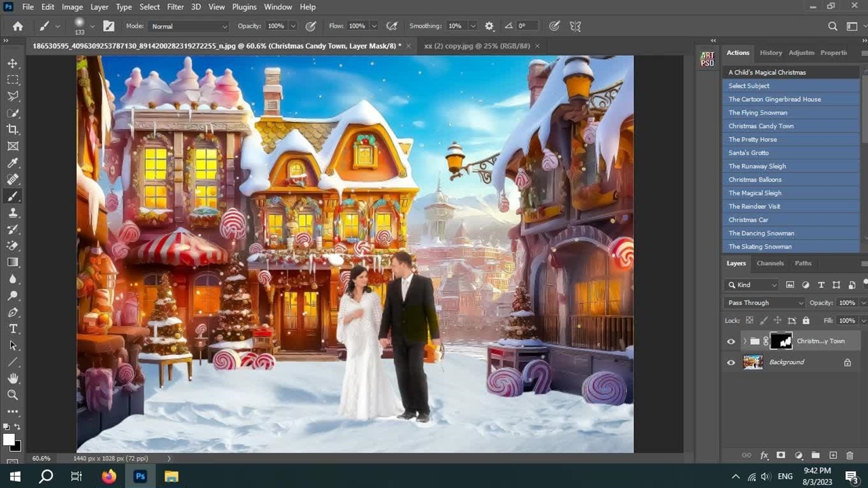
Task: Select the Zoom tool in toolbar
Action: pos(13,394)
